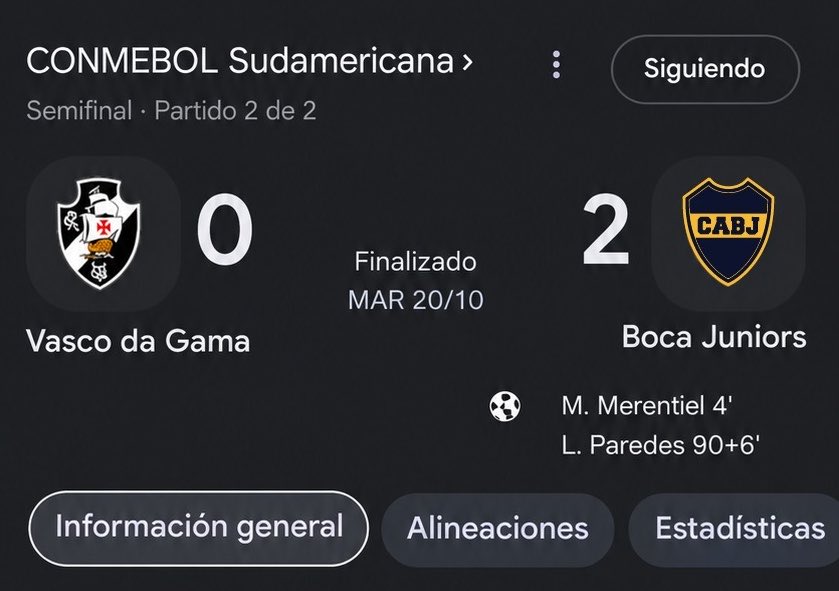Image resolution: width=839 pixels, height=591 pixels.
Task: Click the Vasco da Gama crest
Action: coord(99,234)
